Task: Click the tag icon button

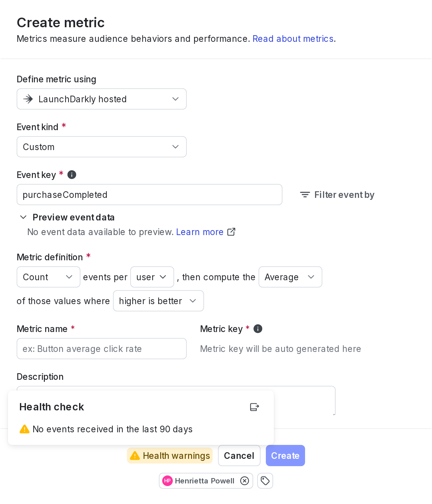Action: (265, 481)
